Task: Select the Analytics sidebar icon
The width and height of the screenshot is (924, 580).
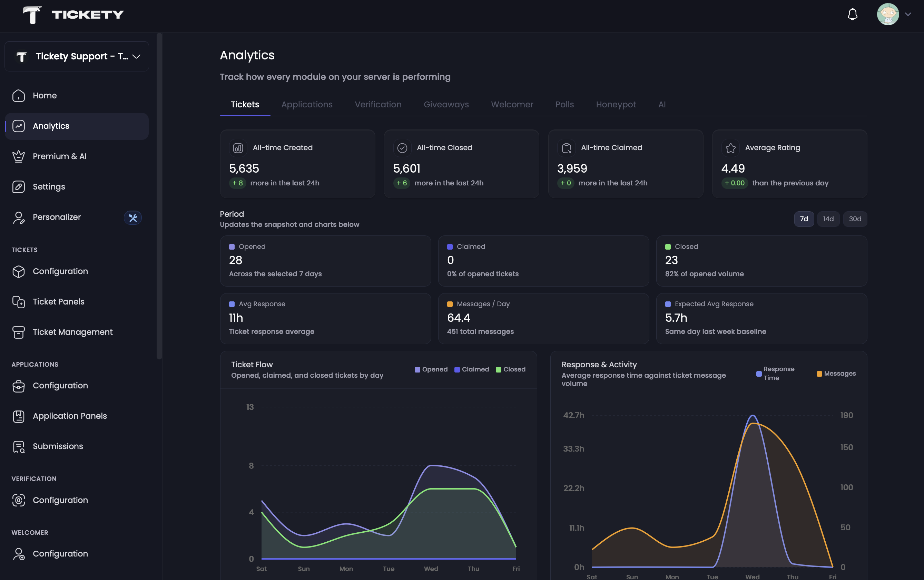Action: coord(18,126)
